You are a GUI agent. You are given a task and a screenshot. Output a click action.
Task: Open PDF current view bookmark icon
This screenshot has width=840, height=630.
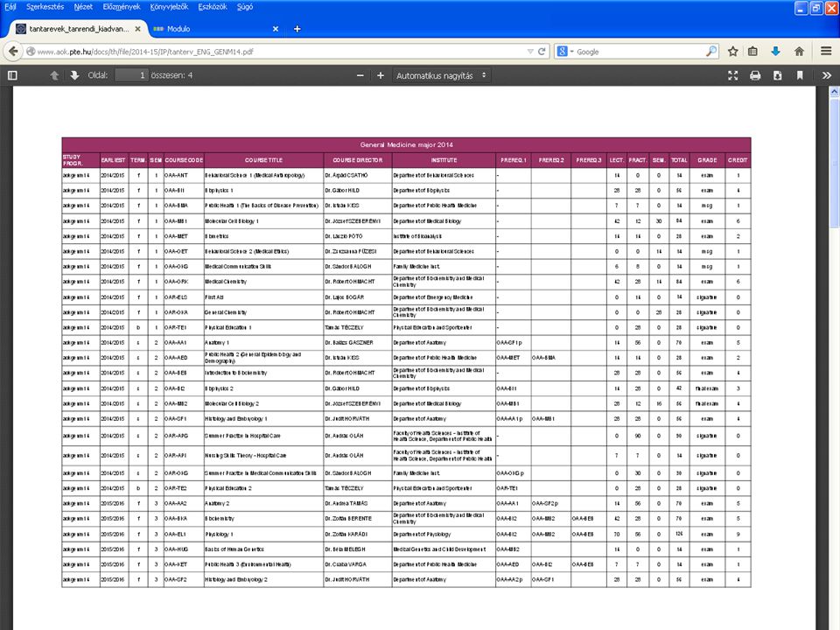tap(800, 75)
